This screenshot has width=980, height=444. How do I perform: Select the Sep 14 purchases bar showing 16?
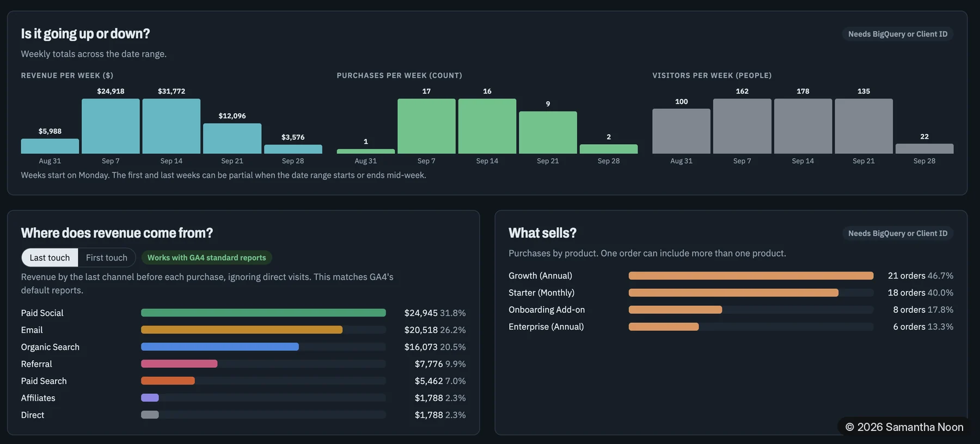coord(487,126)
